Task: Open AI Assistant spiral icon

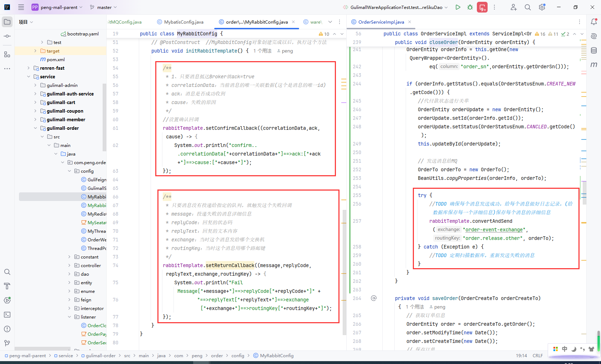Action: (x=594, y=36)
